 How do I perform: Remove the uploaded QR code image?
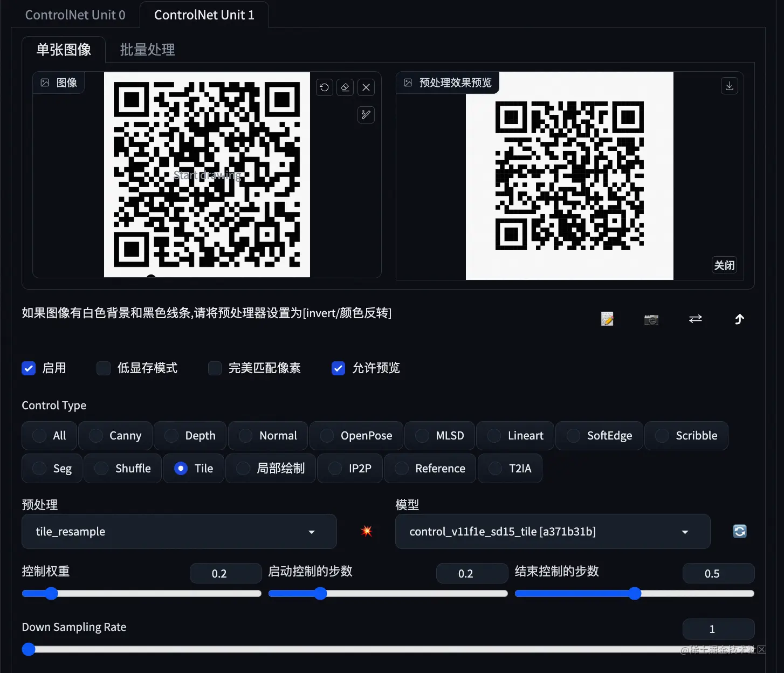click(x=366, y=87)
